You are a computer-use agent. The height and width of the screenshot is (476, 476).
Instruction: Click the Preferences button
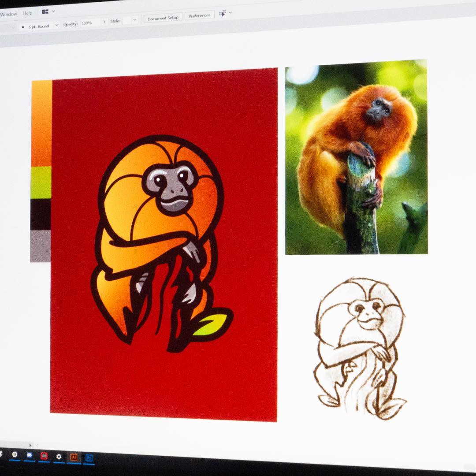200,15
